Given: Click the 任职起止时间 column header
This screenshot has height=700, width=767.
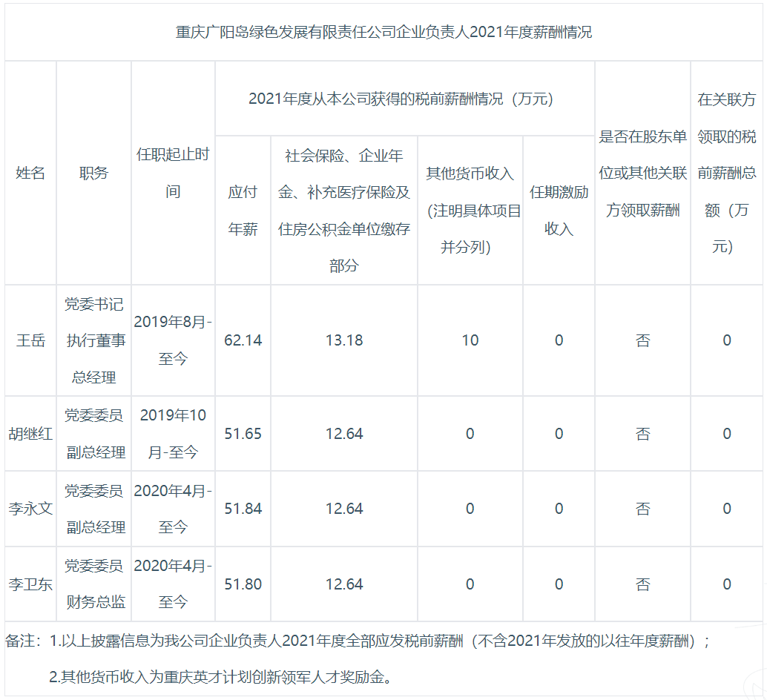Looking at the screenshot, I should click(173, 173).
